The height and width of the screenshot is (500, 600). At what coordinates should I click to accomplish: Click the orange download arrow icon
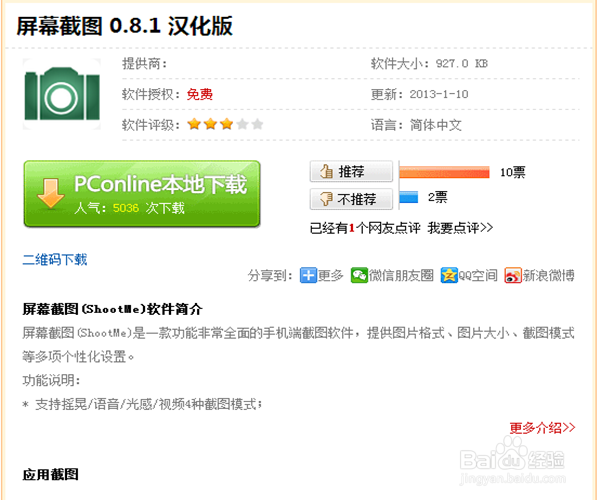(51, 193)
